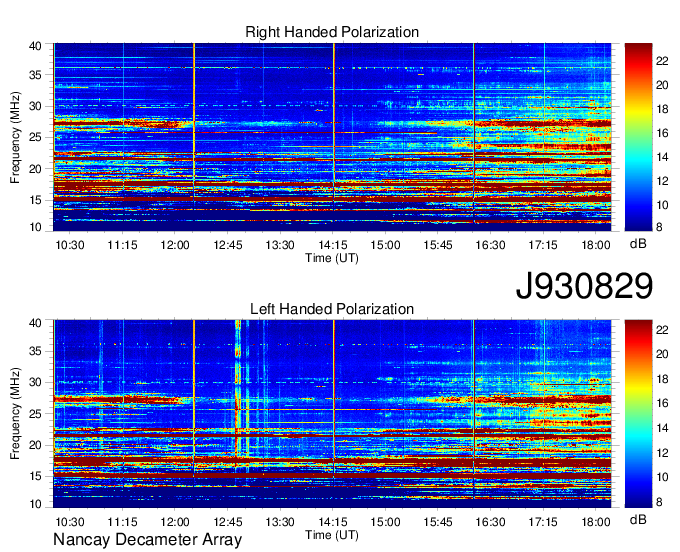This screenshot has width=680, height=552.
Task: Click the "25" frequency tick on Right Handed plot
Action: pos(35,137)
